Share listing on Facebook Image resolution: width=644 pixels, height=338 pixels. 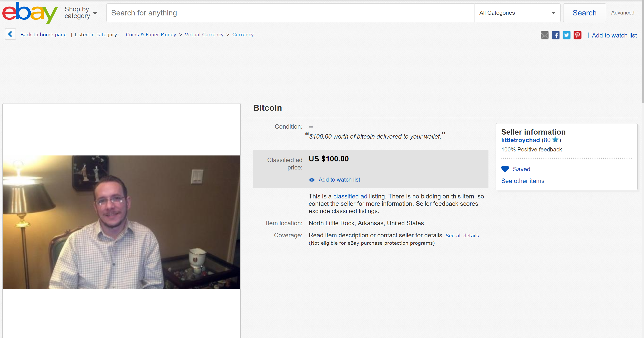(555, 35)
